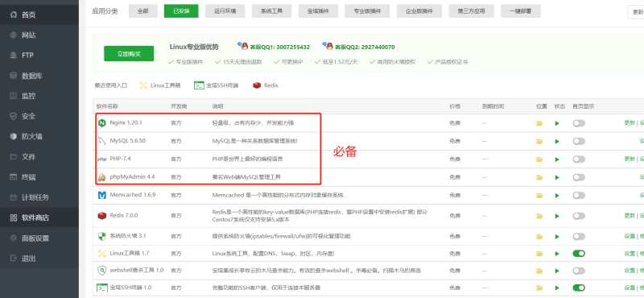Click the green 立即购买 button
This screenshot has height=298, width=644.
(x=129, y=54)
